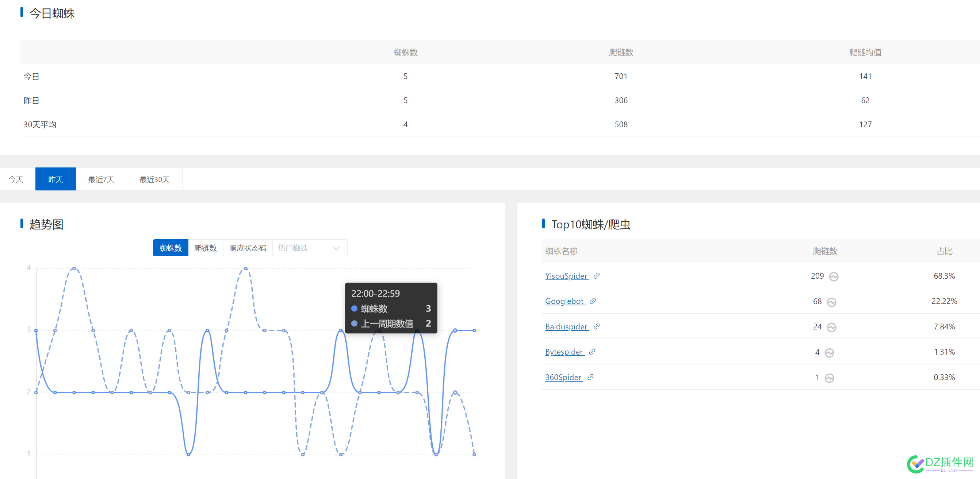Show trend icon next to 209 crawl count
This screenshot has height=479, width=980.
point(834,277)
